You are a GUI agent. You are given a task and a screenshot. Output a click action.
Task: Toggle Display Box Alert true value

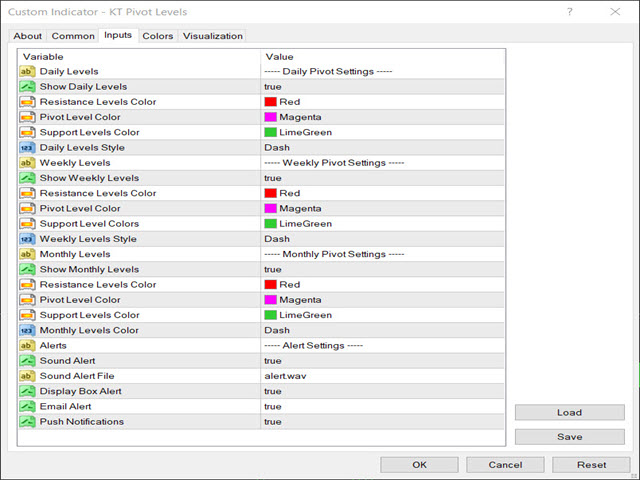coord(382,391)
